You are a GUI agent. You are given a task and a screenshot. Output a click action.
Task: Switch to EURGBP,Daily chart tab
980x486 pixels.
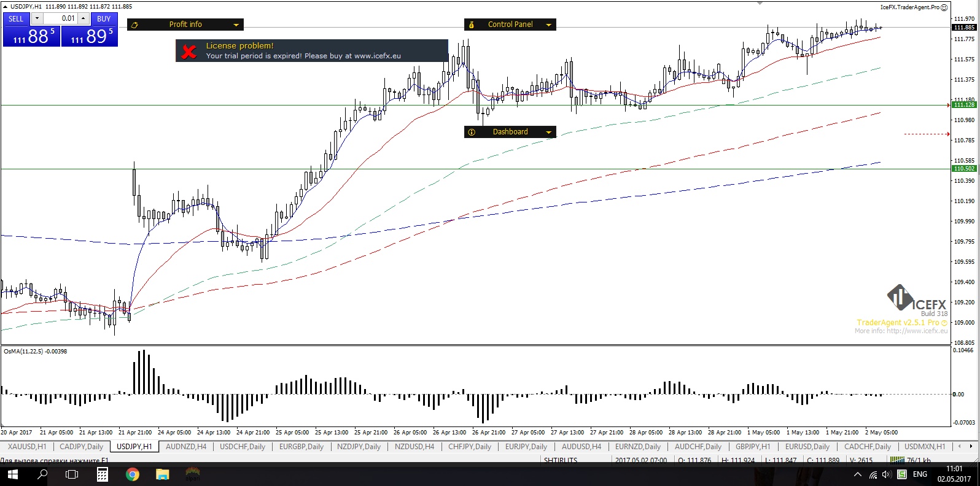point(301,447)
